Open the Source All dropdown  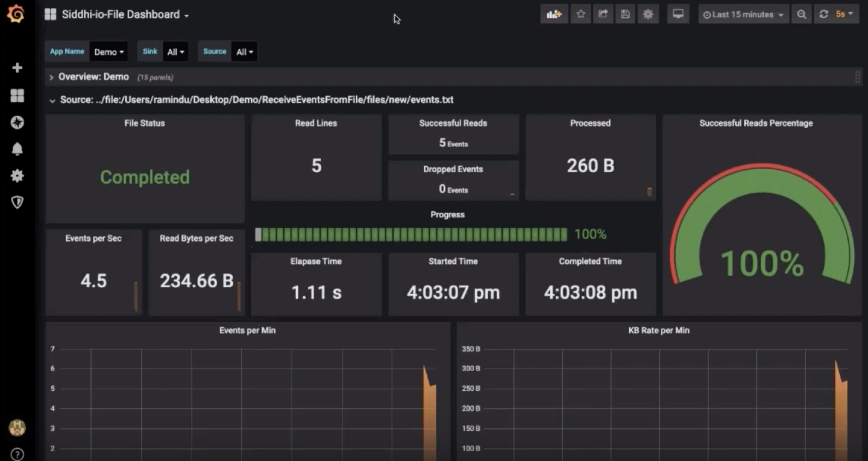(244, 52)
